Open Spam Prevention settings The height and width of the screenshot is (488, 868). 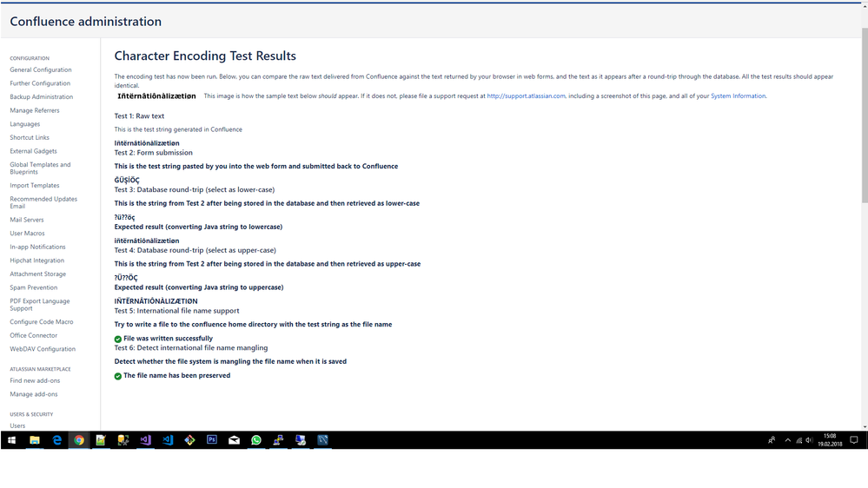[x=33, y=287]
